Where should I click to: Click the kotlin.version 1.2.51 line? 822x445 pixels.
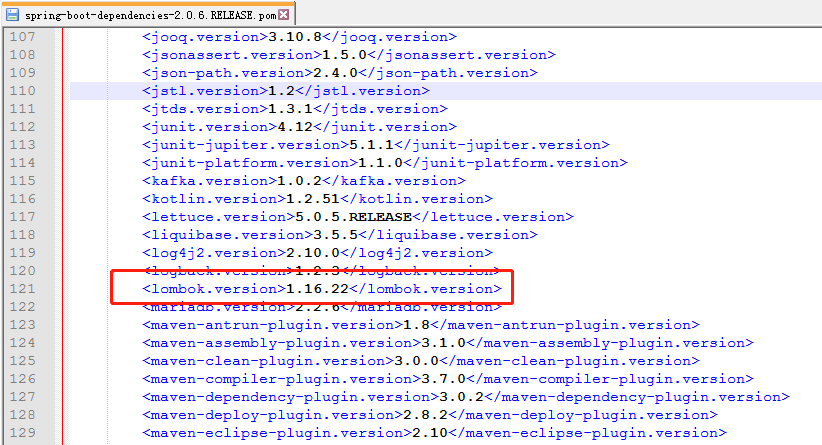pos(317,199)
